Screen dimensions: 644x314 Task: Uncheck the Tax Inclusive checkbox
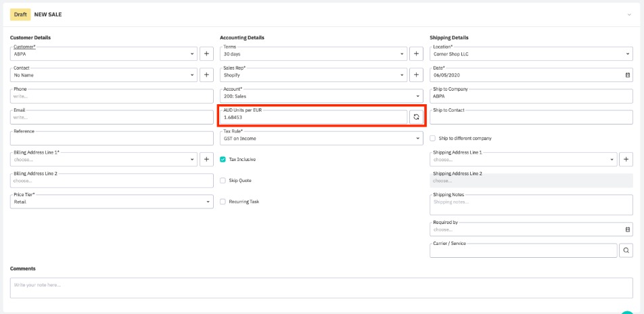223,160
